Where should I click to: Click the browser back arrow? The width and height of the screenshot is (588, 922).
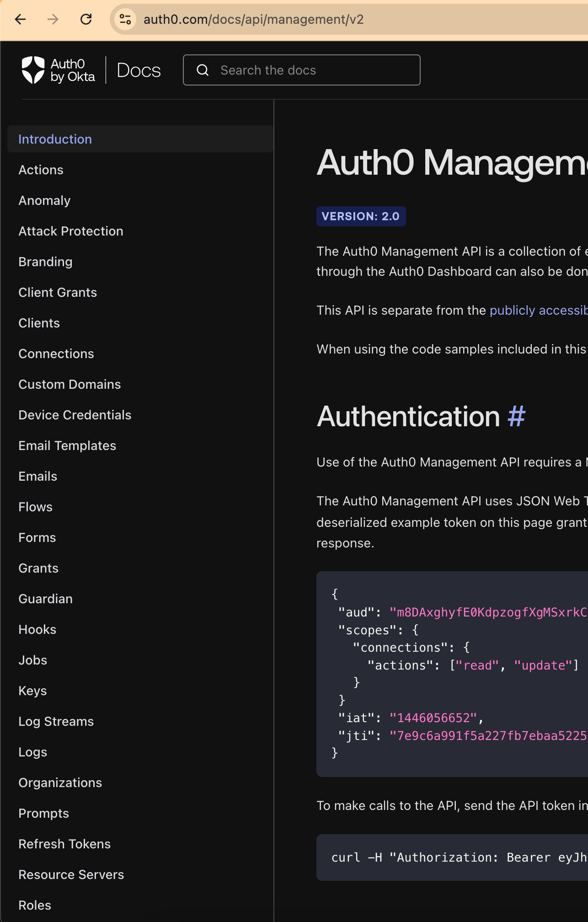[x=21, y=19]
